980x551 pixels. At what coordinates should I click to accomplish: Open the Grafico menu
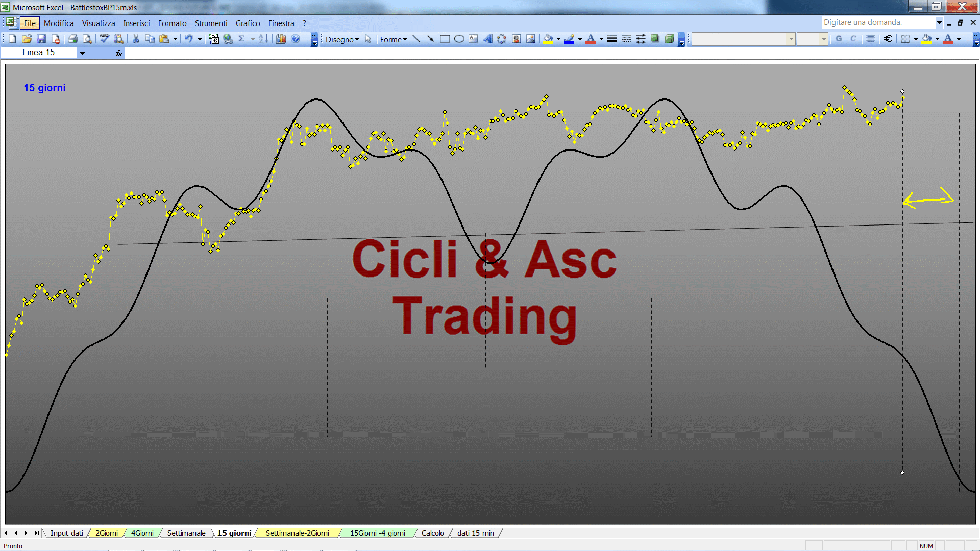pos(248,23)
